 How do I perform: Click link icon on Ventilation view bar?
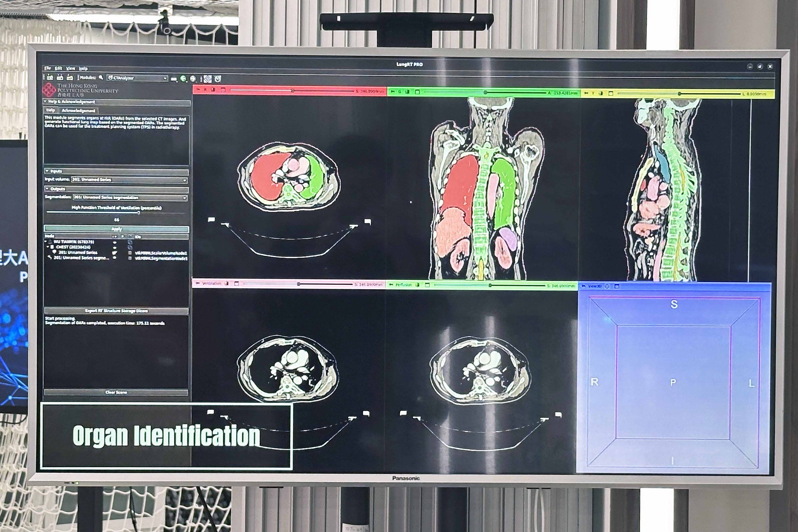227,284
